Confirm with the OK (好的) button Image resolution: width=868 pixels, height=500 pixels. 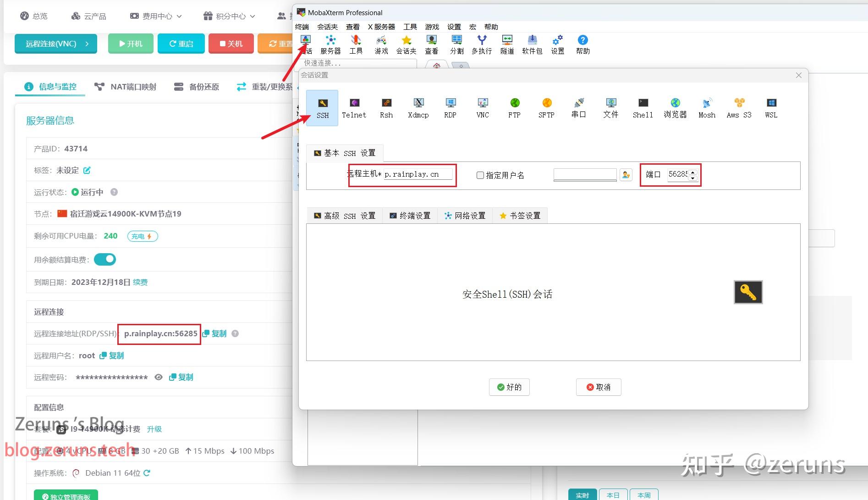(x=509, y=387)
